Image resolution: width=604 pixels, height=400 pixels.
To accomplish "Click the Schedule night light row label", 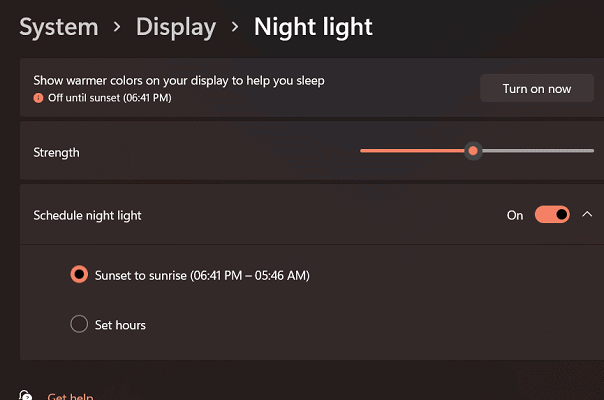I will click(87, 215).
